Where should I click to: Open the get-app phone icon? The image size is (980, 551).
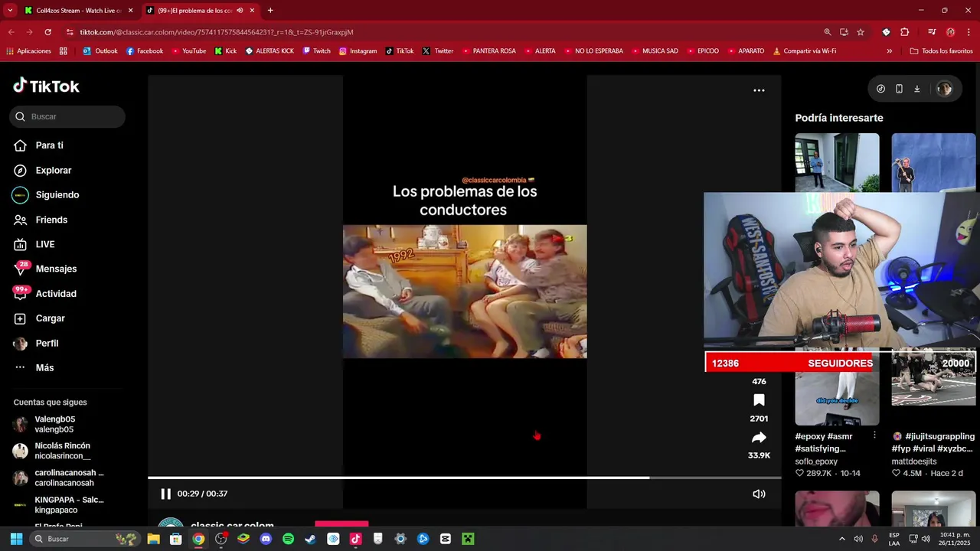click(899, 89)
